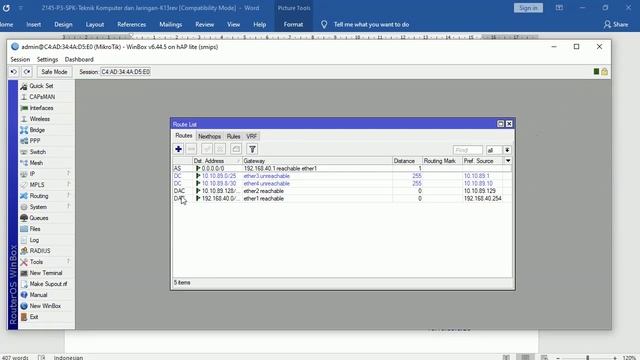Click the padlock icon in WinBox toolbar

pos(604,72)
